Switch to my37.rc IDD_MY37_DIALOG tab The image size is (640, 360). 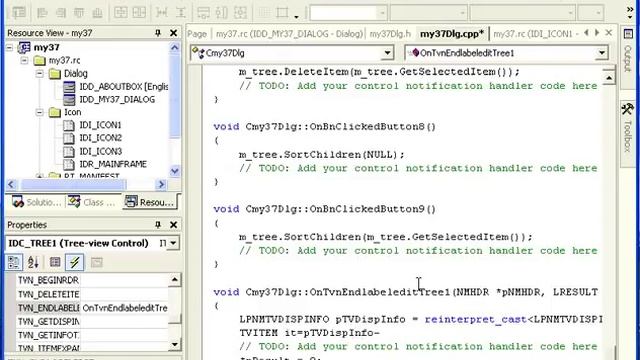click(x=289, y=34)
